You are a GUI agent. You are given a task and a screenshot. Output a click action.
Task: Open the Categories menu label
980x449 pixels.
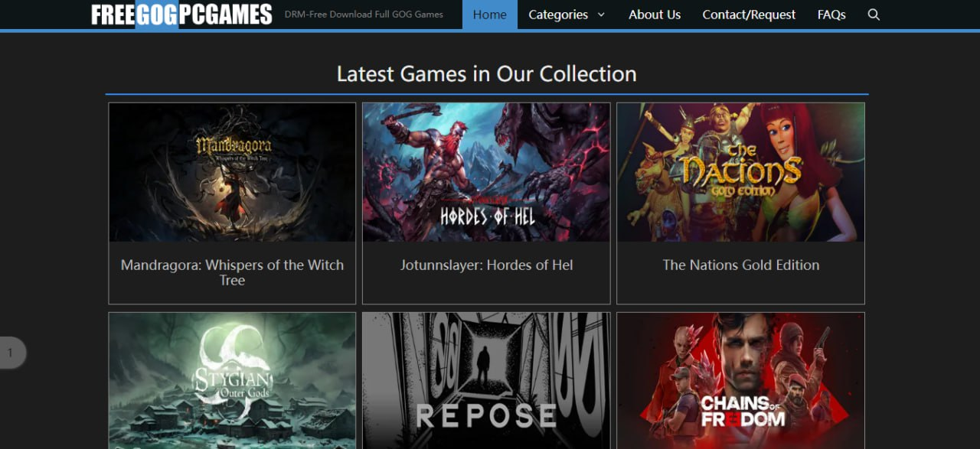(x=558, y=15)
